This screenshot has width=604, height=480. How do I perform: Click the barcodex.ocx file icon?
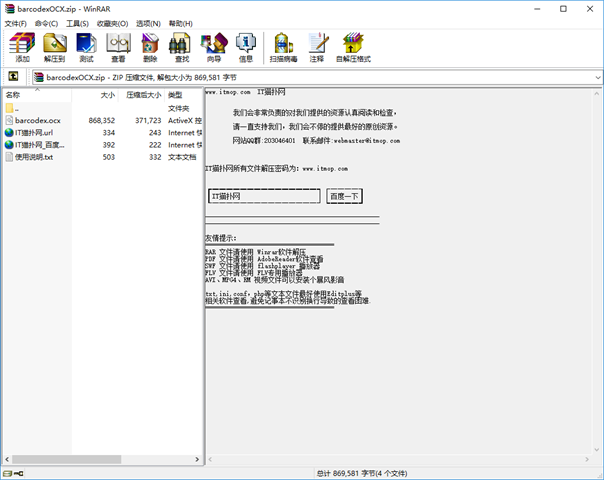(x=9, y=120)
